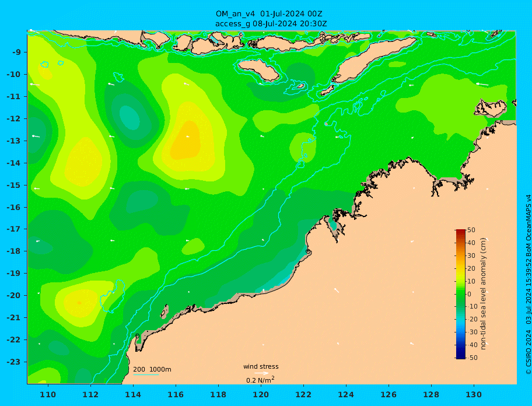The height and width of the screenshot is (406, 532).
Task: Click longitude axis label 120
Action: [261, 394]
